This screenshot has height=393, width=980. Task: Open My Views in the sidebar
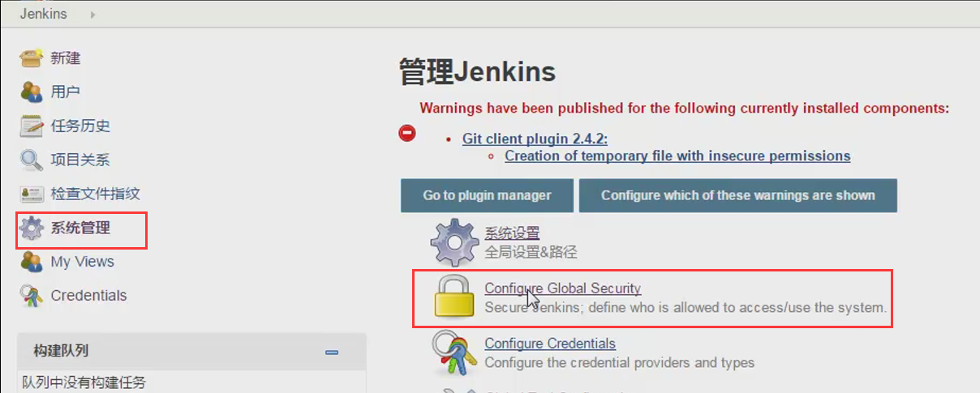(83, 262)
